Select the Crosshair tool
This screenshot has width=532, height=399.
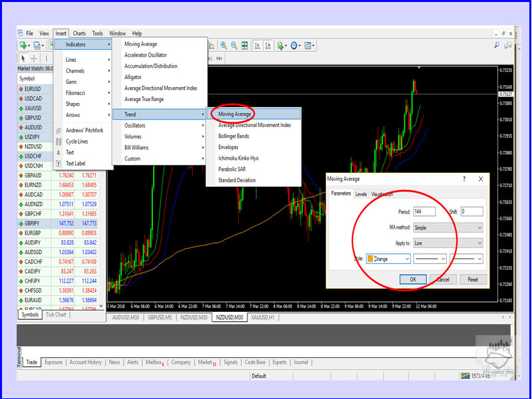(x=34, y=59)
